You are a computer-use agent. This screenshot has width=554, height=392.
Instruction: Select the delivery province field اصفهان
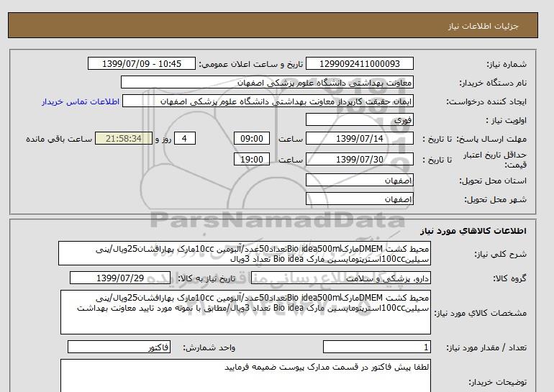(x=359, y=180)
